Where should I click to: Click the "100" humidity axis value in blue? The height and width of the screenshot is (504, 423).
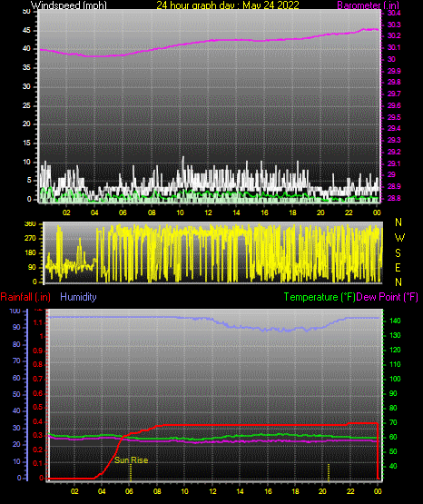(15, 311)
